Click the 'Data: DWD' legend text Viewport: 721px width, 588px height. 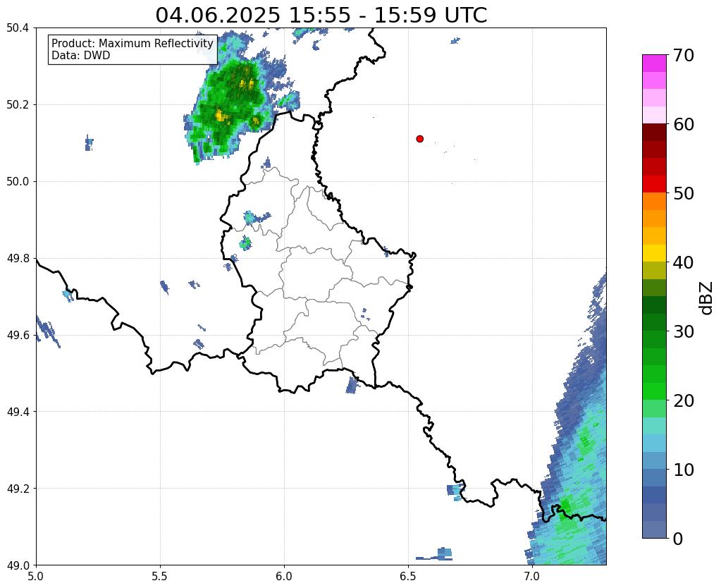(x=81, y=55)
